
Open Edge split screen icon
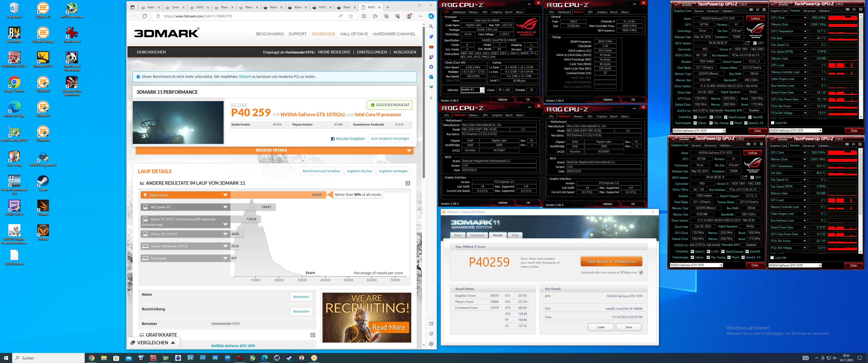tap(364, 16)
